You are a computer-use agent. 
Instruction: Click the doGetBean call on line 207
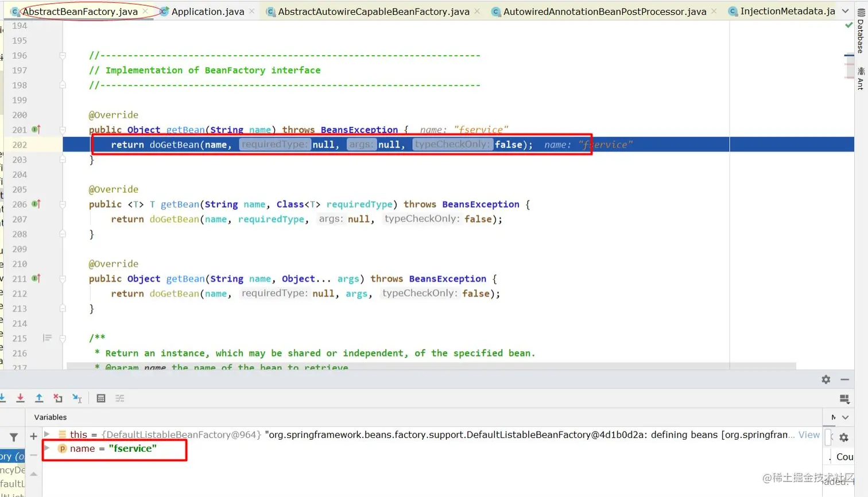(x=175, y=219)
